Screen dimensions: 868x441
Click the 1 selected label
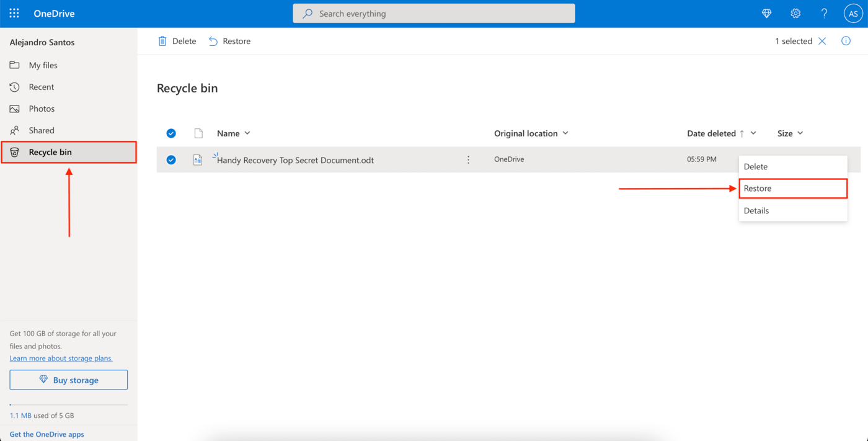click(794, 41)
